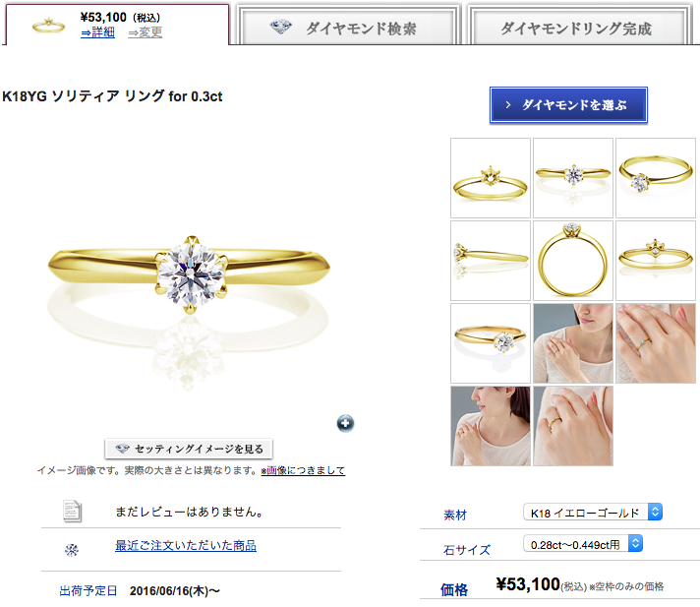The height and width of the screenshot is (607, 700).
Task: Select the front-view diamond ring thumbnail
Action: [x=573, y=178]
